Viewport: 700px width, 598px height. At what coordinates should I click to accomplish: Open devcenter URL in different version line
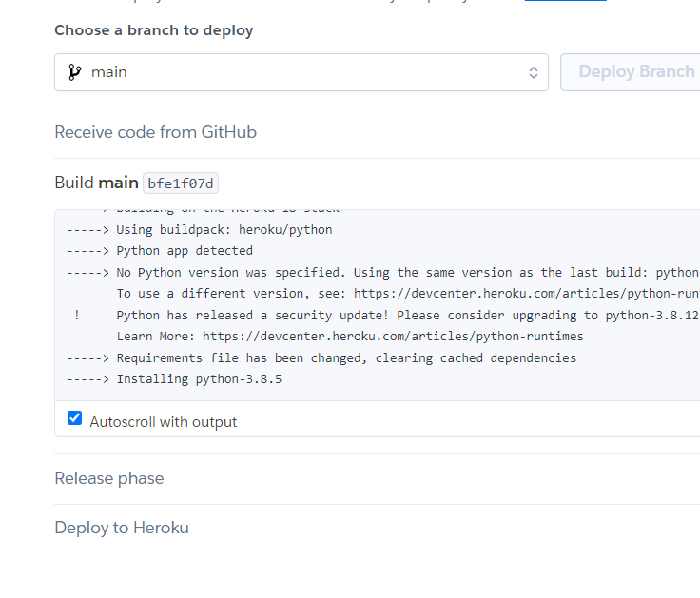(527, 294)
